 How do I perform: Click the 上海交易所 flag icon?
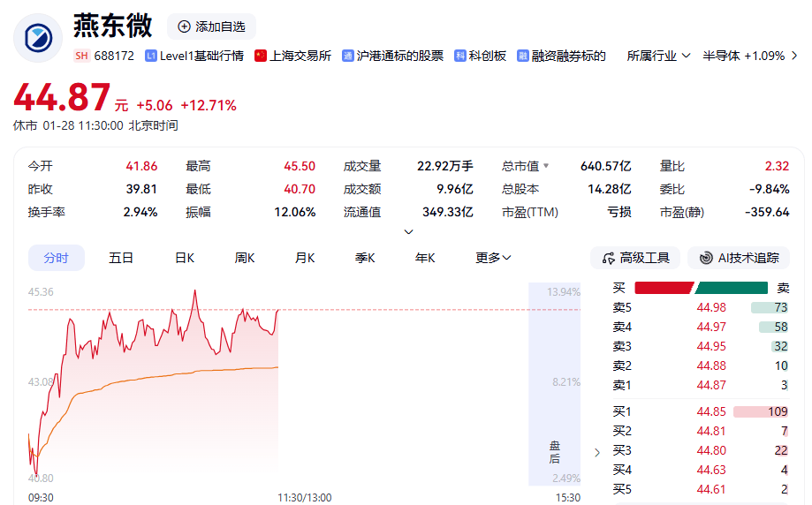tap(261, 56)
